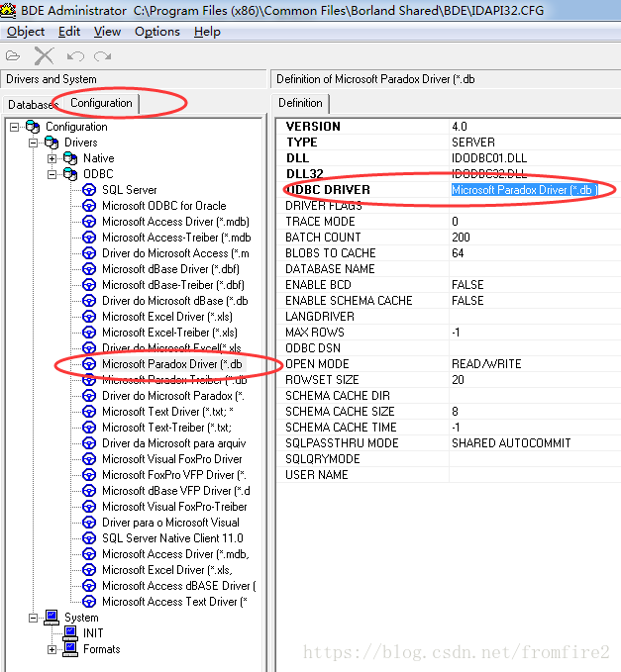
Task: Click the Microsoft dBase Driver (*.dbf) icon
Action: click(89, 269)
